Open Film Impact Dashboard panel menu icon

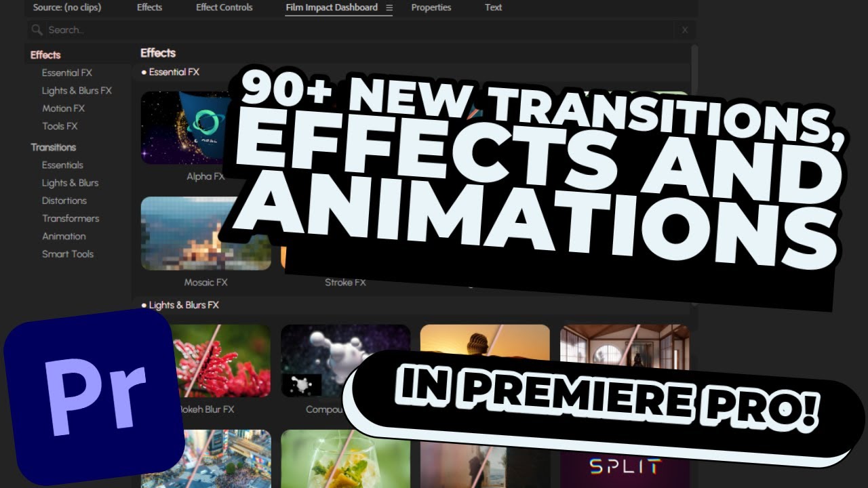(x=389, y=8)
